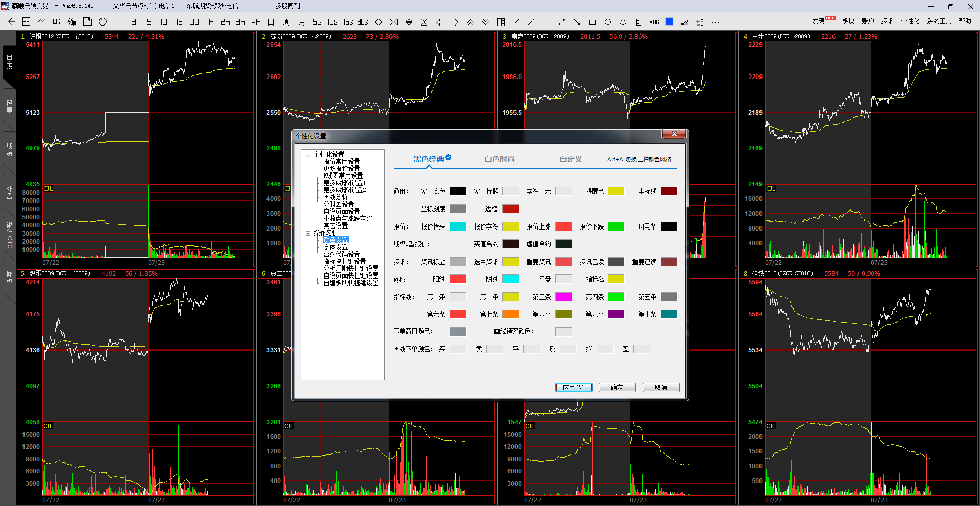Switch to 白色时尚 color scheme tab

(x=499, y=159)
